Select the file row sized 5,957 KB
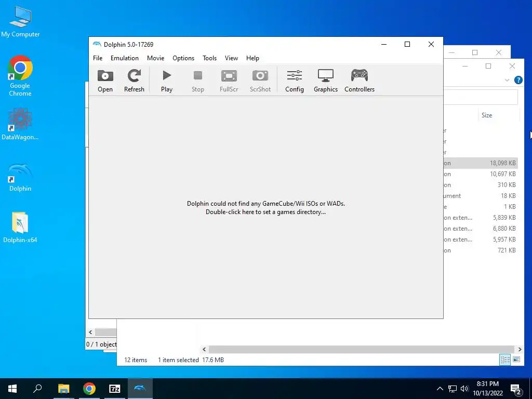 (x=481, y=239)
